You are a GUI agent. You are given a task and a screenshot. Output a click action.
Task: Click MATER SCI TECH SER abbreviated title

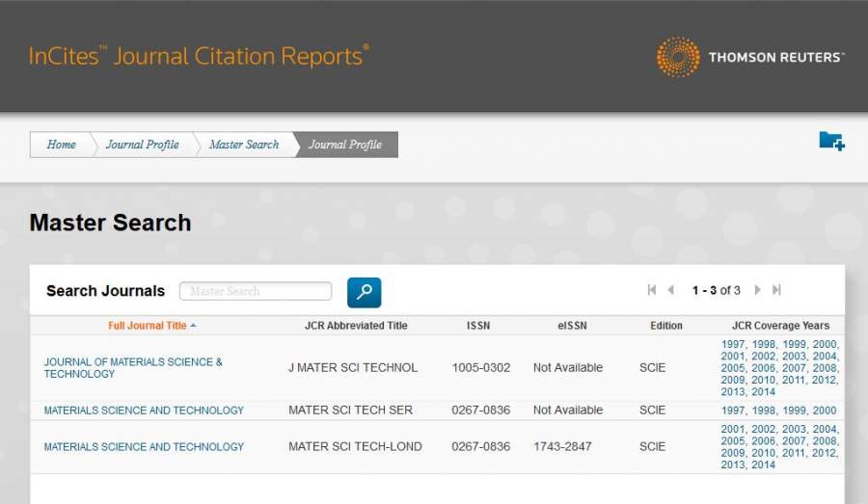350,410
